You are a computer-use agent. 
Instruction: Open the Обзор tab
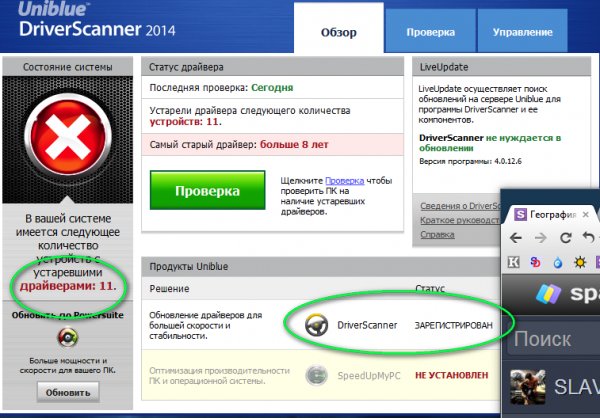coord(339,28)
